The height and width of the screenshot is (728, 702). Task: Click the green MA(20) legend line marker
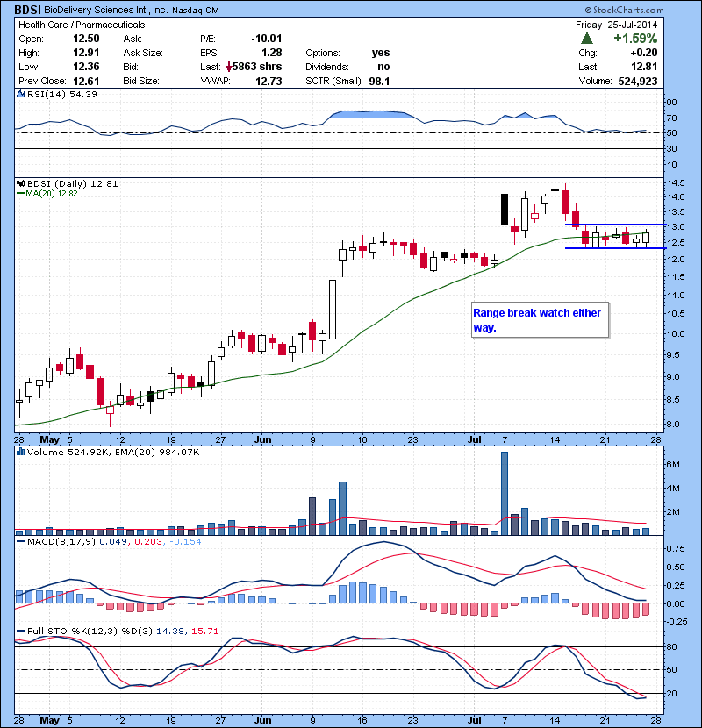pyautogui.click(x=20, y=194)
